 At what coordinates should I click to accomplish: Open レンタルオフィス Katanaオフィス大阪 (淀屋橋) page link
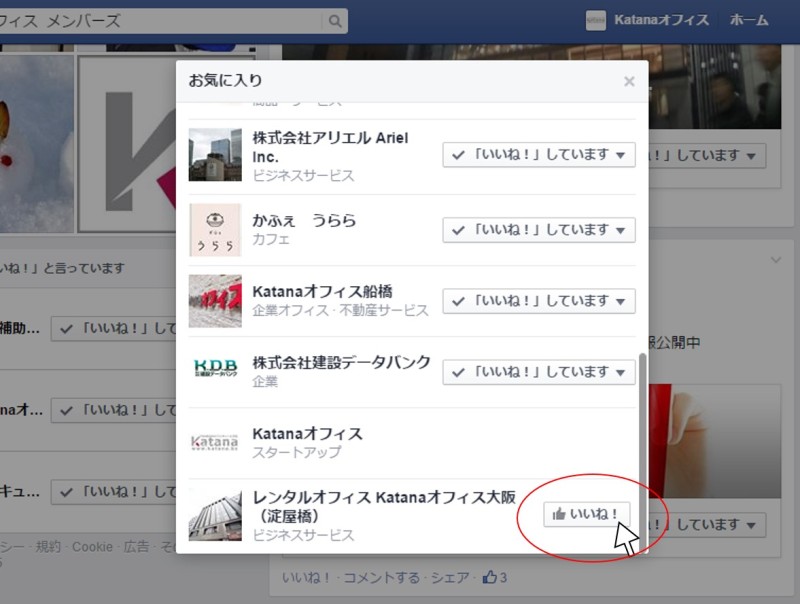(384, 507)
